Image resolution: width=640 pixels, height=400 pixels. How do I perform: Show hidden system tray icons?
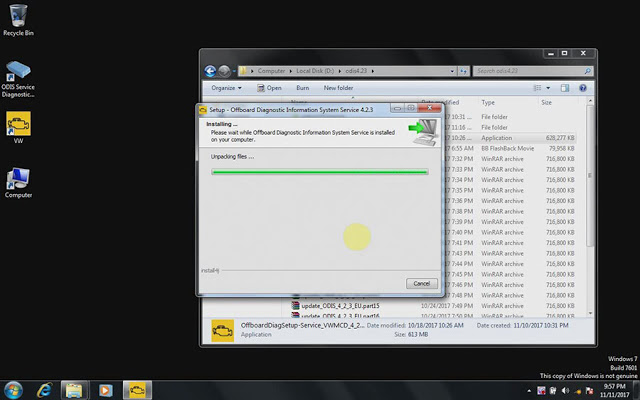point(529,391)
